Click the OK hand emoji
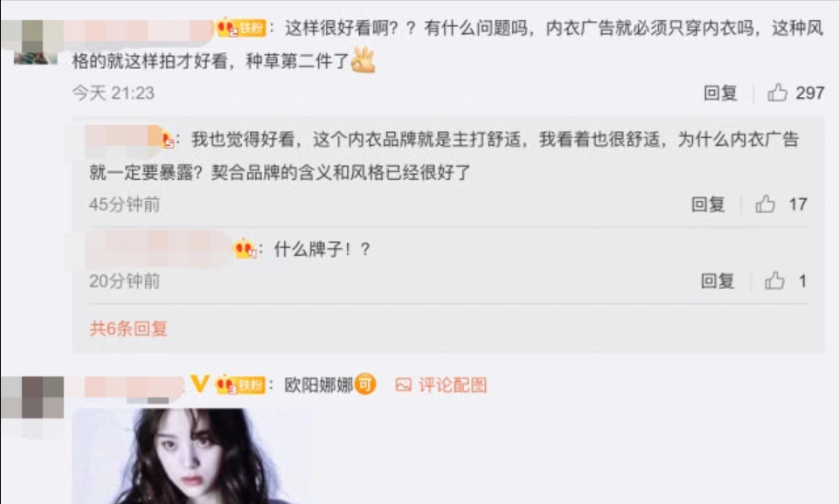 pos(363,60)
